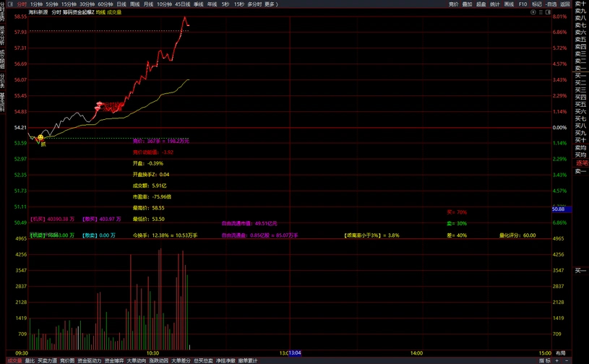Expand the 更多 periods arrow
This screenshot has height=364, width=589.
click(277, 4)
